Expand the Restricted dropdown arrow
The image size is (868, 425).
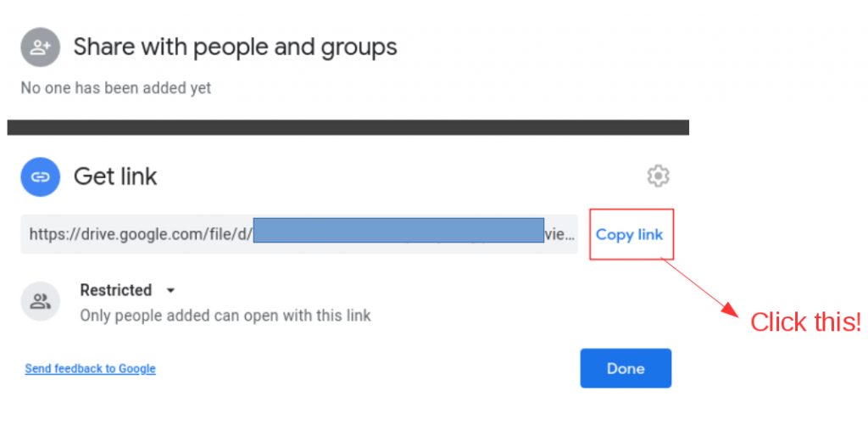[x=171, y=290]
